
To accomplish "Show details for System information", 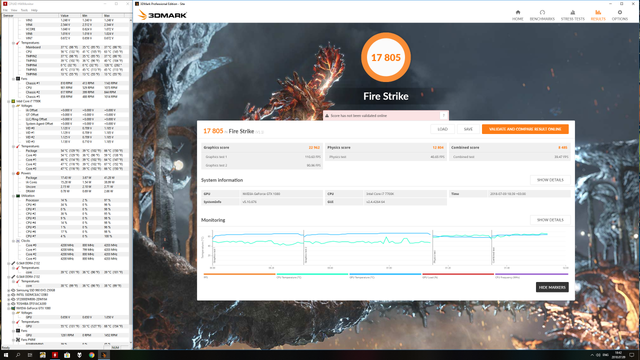I will pyautogui.click(x=550, y=180).
